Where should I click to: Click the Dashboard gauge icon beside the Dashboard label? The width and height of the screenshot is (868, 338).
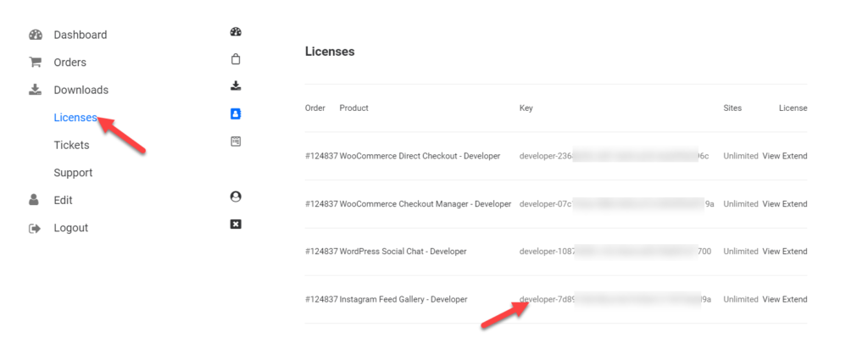[x=36, y=35]
